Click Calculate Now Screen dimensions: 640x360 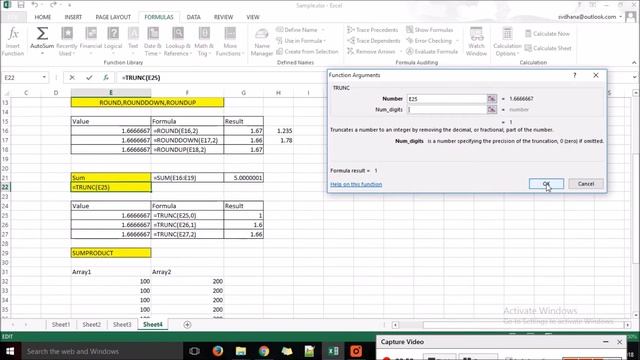pos(547,33)
